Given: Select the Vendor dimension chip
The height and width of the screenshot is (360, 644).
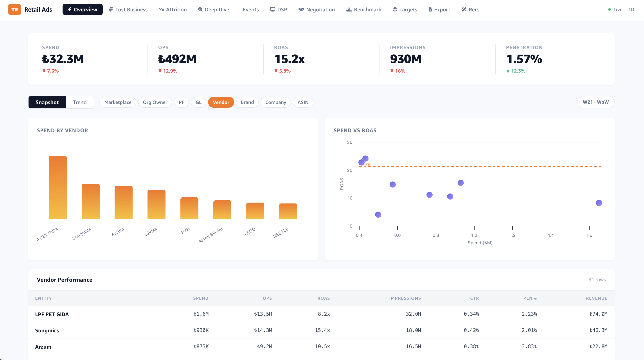Looking at the screenshot, I should click(221, 102).
